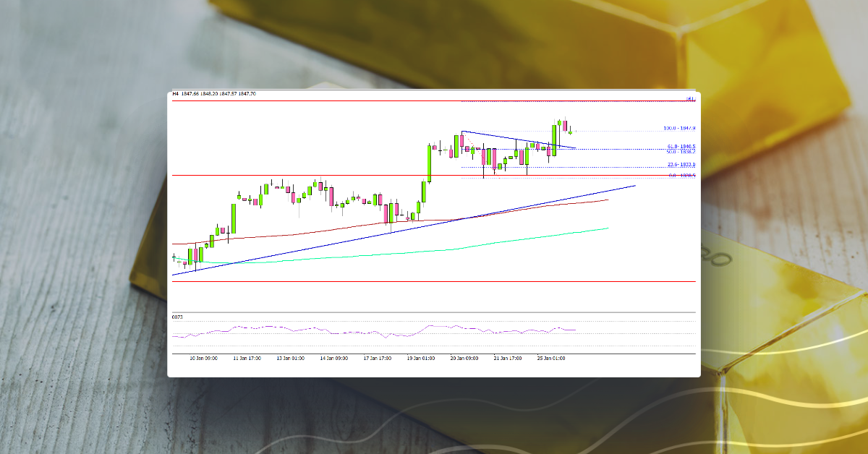Click the 10 Jan 09:00 axis label
Image resolution: width=868 pixels, height=454 pixels.
coord(204,359)
